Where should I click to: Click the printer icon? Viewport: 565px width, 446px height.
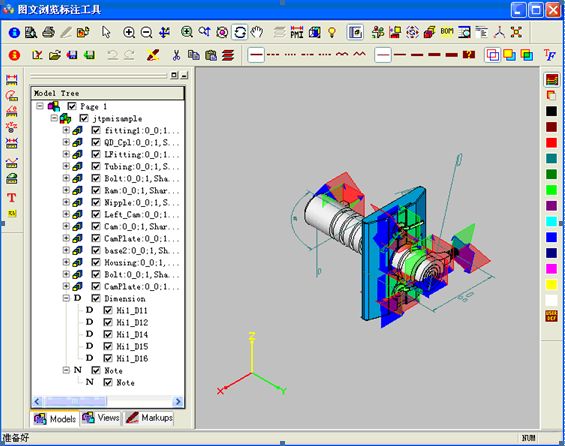48,32
